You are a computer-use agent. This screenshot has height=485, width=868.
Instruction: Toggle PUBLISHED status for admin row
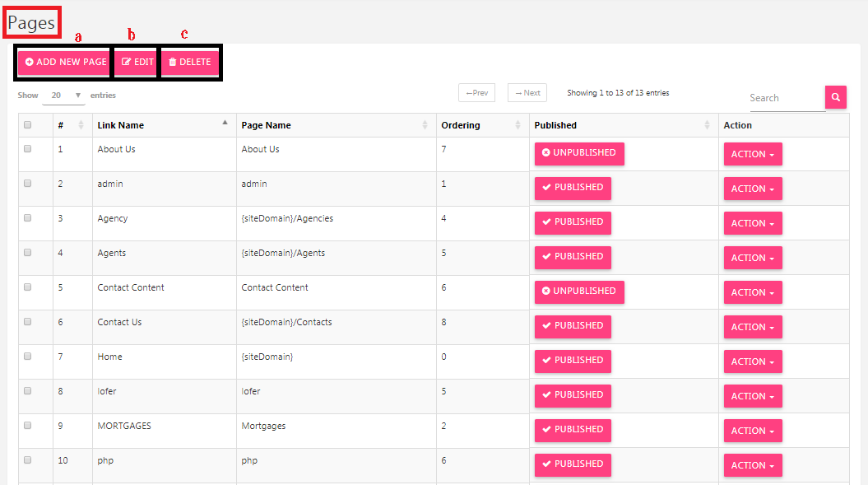coord(573,188)
